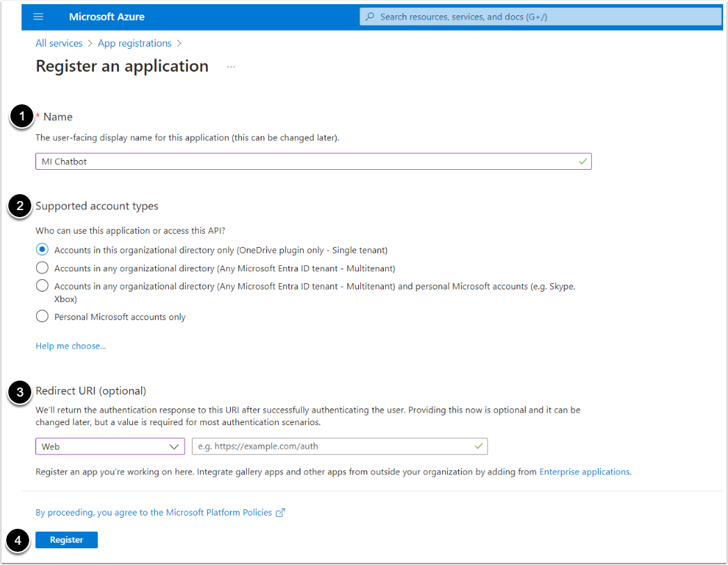Image resolution: width=728 pixels, height=565 pixels.
Task: Go to App registrations breadcrumb
Action: [134, 43]
